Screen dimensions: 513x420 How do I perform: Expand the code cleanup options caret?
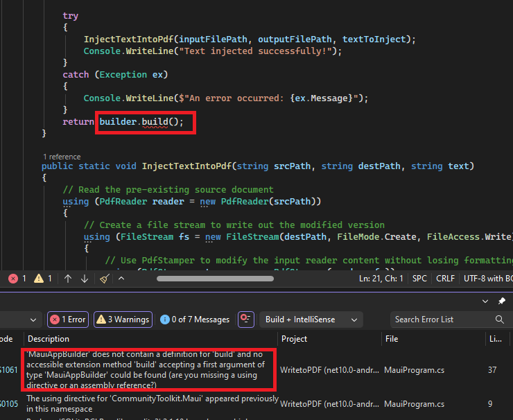pyautogui.click(x=121, y=279)
